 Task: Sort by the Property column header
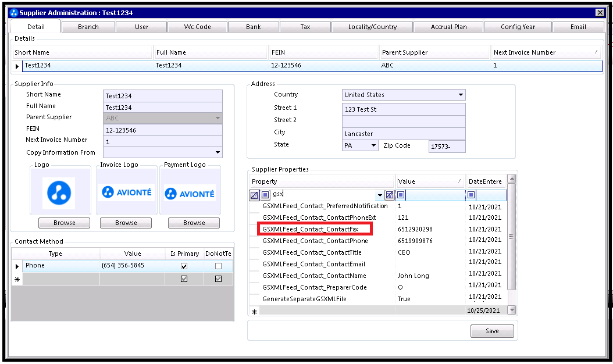point(322,181)
